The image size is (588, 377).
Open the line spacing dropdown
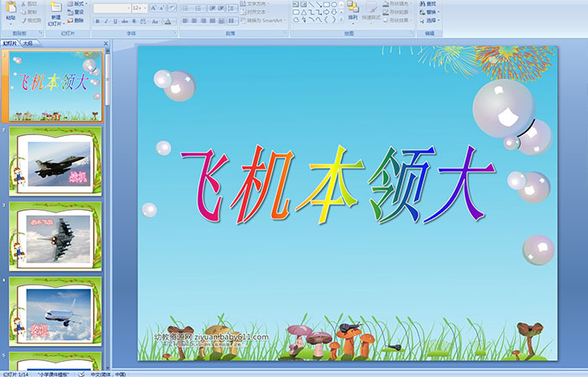point(233,8)
